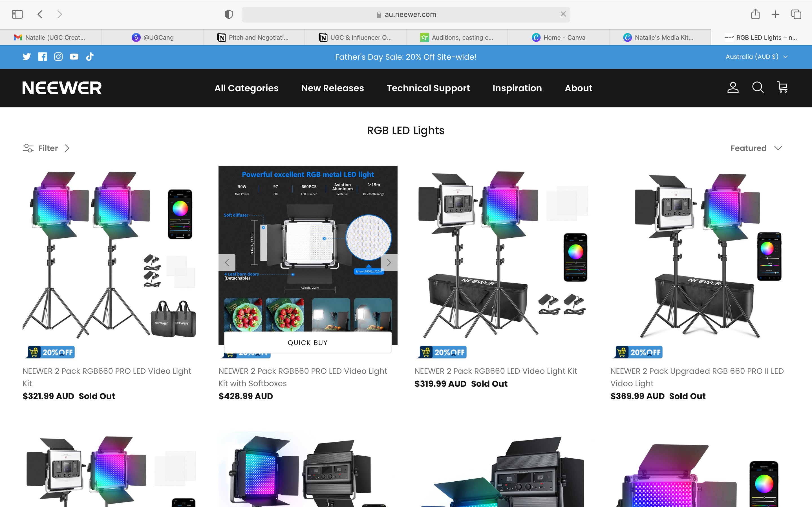812x507 pixels.
Task: Expand the Australia (AUD $) currency selector
Action: point(756,57)
